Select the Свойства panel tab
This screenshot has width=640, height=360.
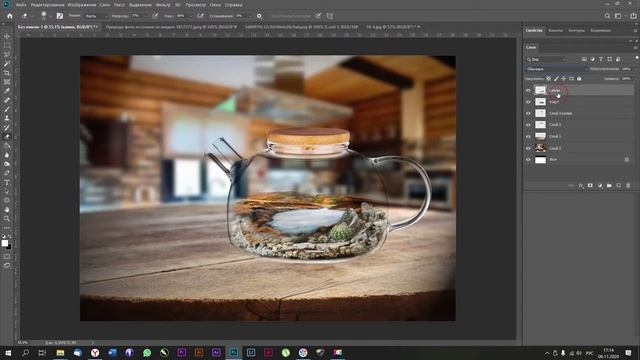click(534, 30)
